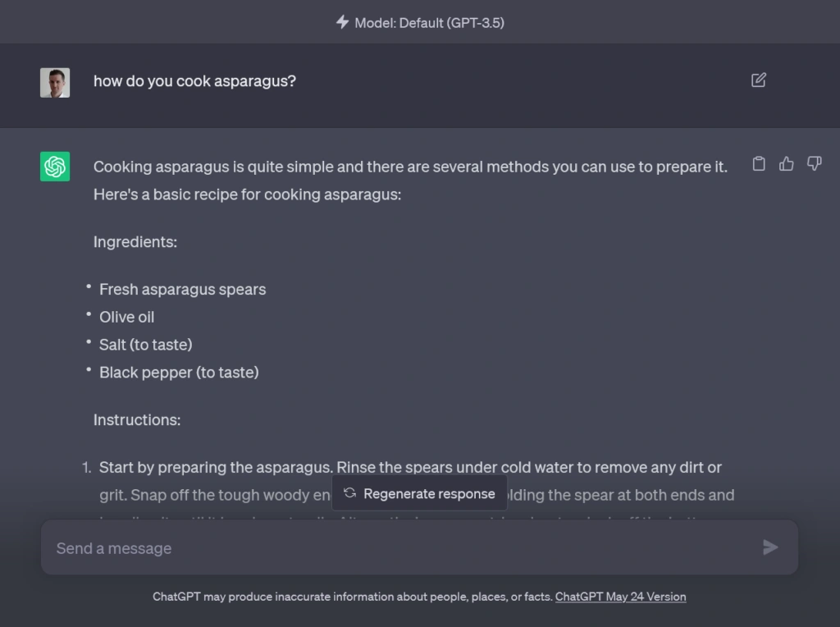
Task: Click the "Ingredients:" heading
Action: tap(135, 242)
